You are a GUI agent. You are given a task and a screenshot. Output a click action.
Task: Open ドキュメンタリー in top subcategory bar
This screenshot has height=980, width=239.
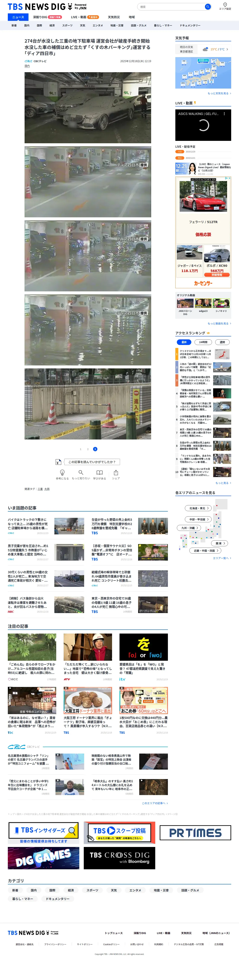190,25
